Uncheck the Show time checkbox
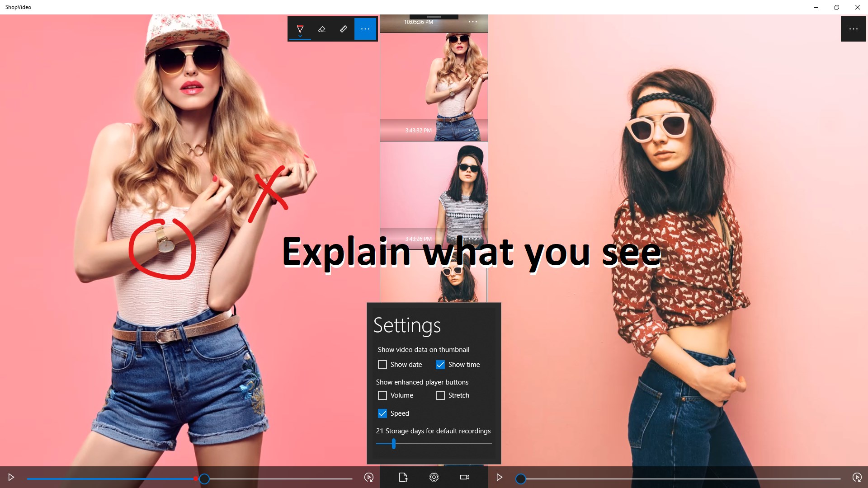 [x=440, y=365]
